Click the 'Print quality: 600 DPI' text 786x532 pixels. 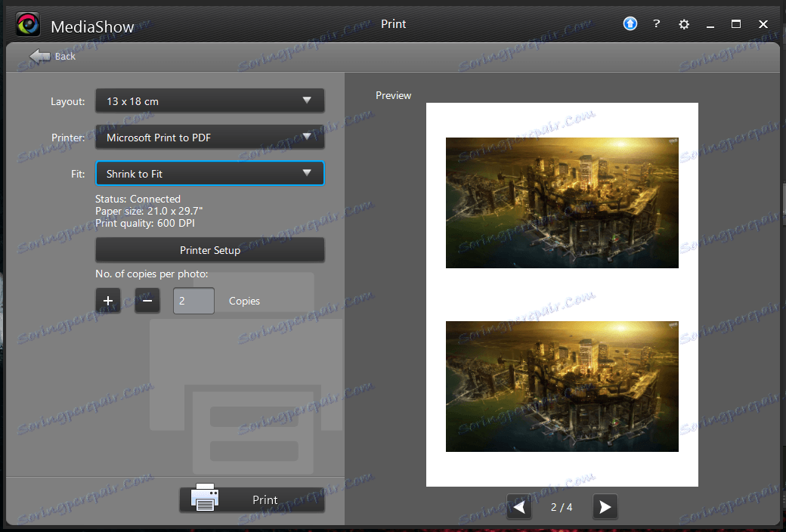(145, 223)
